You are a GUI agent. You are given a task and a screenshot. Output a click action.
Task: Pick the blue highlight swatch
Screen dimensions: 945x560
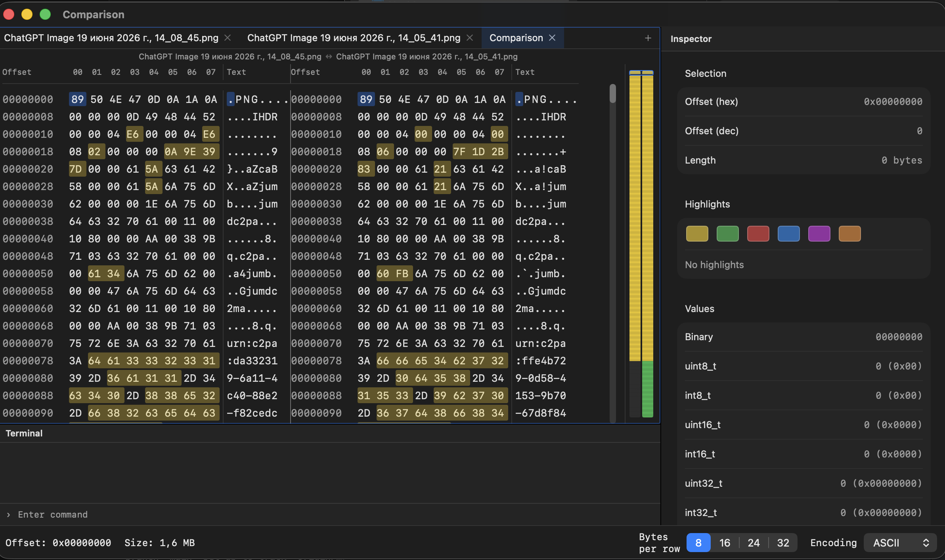pyautogui.click(x=788, y=234)
